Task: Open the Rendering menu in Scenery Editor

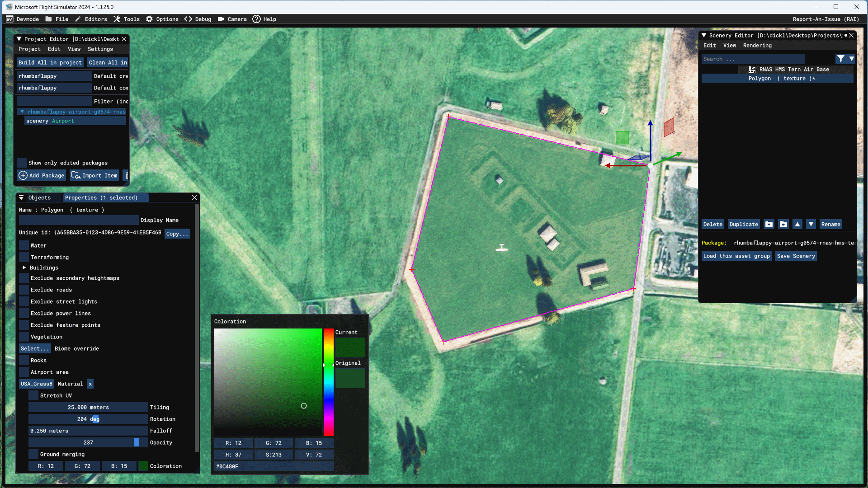Action: point(757,45)
